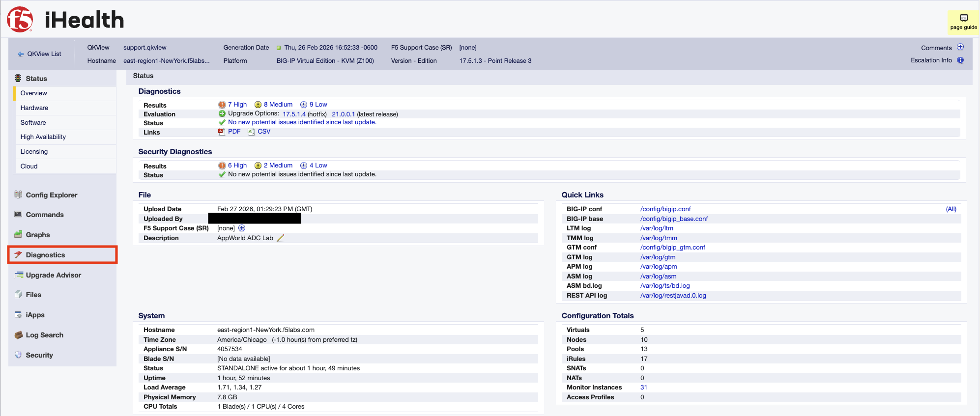
Task: Add F5 Support Case with plus icon
Action: point(242,228)
